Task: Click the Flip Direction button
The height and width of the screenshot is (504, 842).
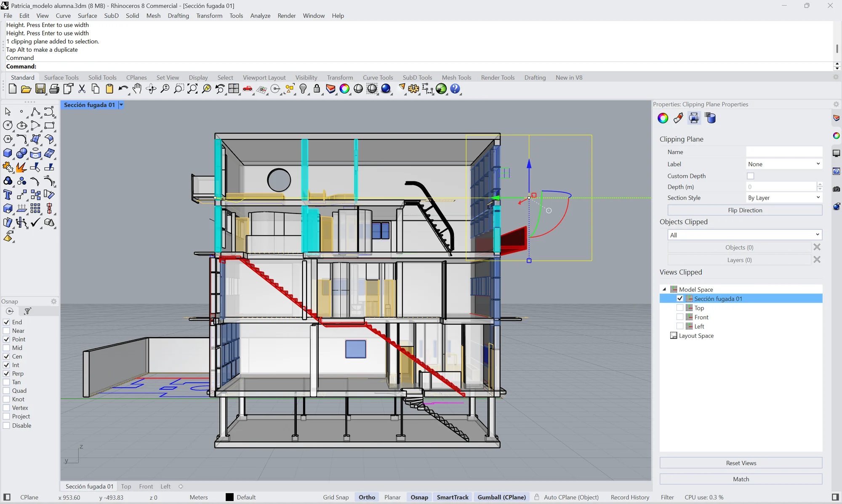Action: coord(745,210)
